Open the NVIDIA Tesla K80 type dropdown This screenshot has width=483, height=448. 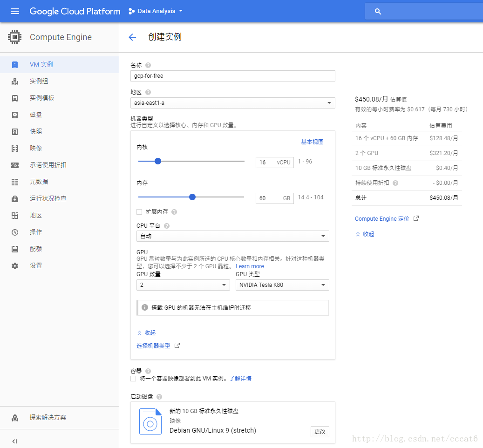point(282,285)
